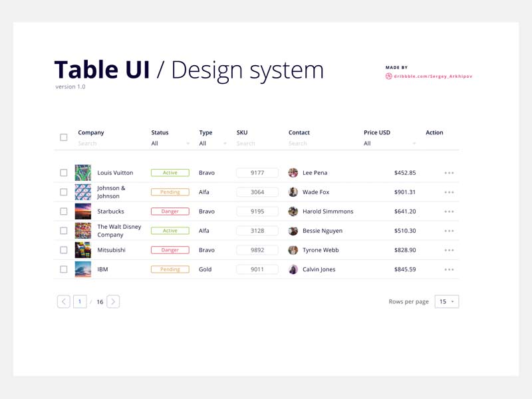
Task: Click Pending badge for IBM
Action: click(x=170, y=269)
